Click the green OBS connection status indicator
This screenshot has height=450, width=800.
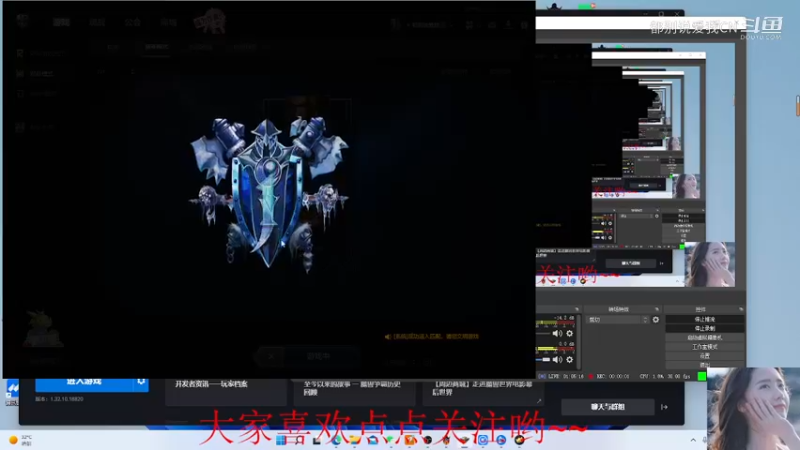click(702, 377)
